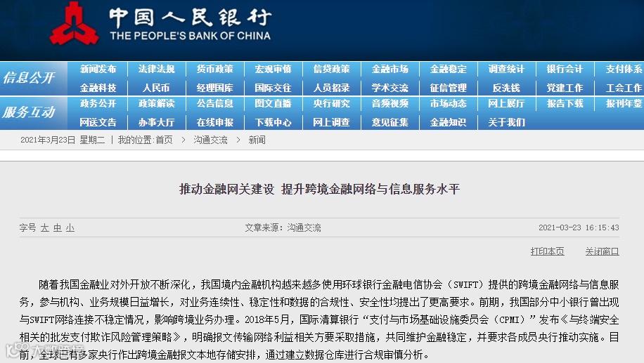
Task: Open the 新闻发布 menu item
Action: click(98, 69)
